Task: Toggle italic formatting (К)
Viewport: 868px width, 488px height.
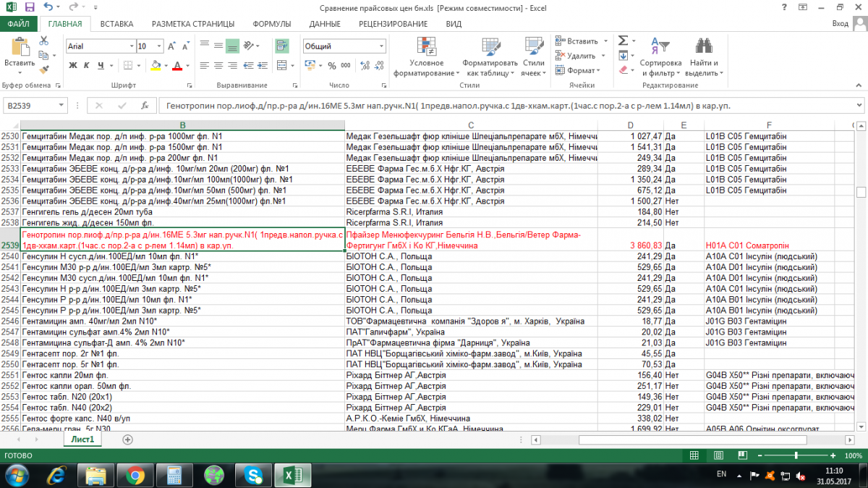Action: click(88, 65)
